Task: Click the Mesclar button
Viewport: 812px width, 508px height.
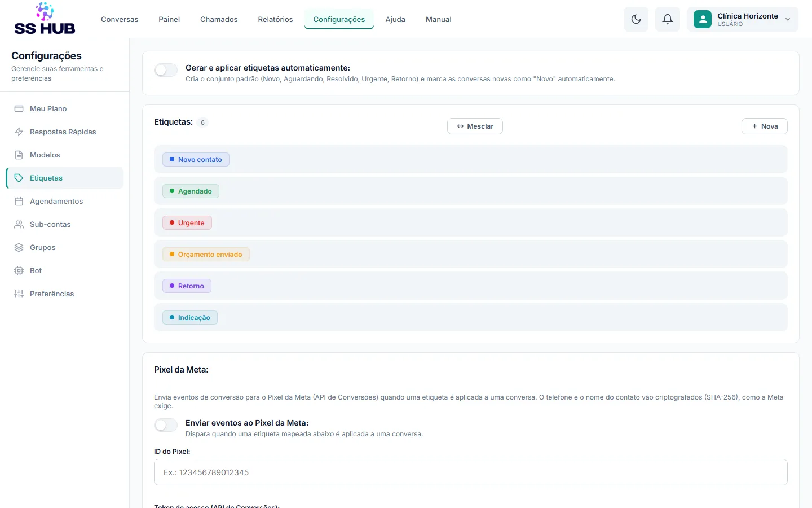Action: click(475, 126)
